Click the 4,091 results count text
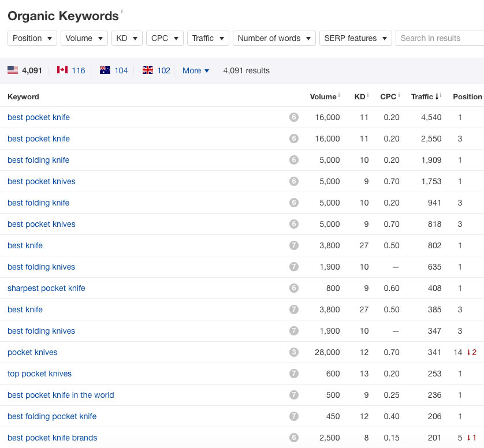The width and height of the screenshot is (484, 448). click(246, 70)
